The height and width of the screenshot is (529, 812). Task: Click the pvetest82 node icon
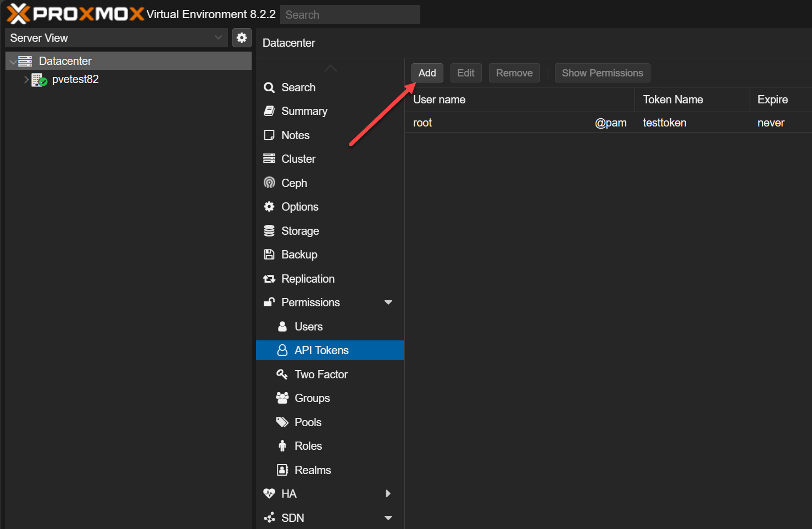click(x=39, y=80)
